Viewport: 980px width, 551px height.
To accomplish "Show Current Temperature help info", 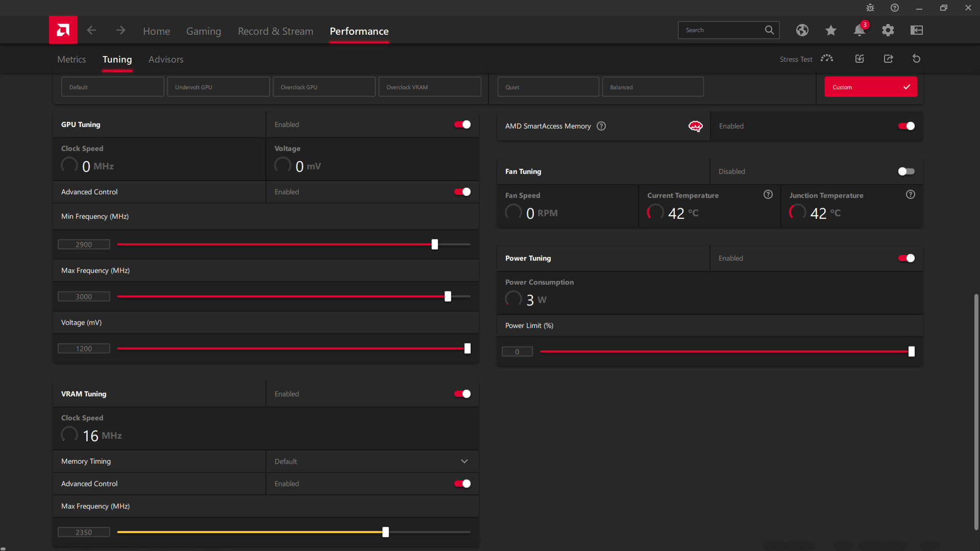I will coord(768,194).
